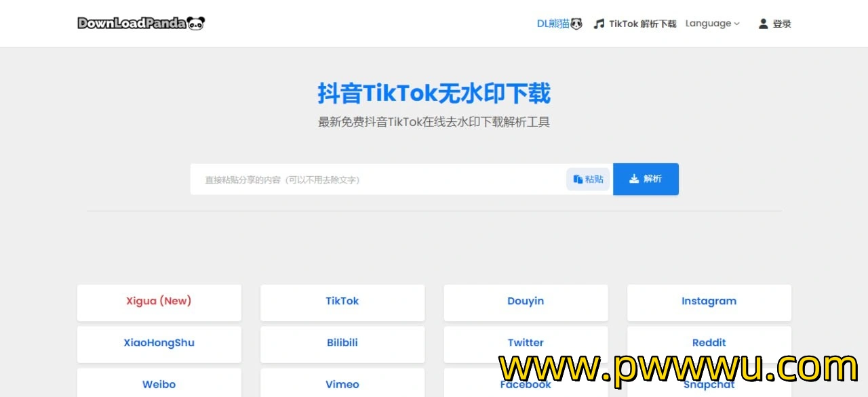Open the Twitter platform card
Viewport: 868px width, 397px height.
pos(526,344)
